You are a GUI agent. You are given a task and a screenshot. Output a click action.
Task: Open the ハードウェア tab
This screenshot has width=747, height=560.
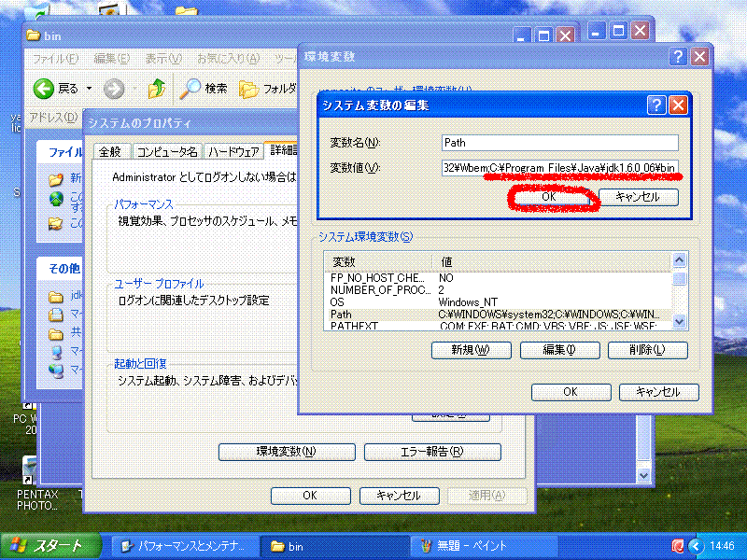(233, 151)
